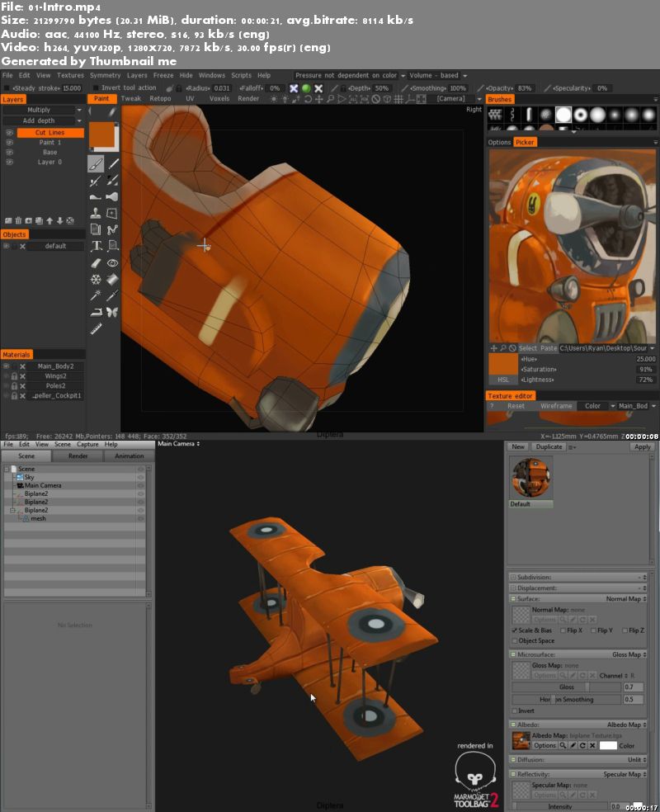Viewport: 660px width, 812px height.
Task: Open the Pressure not dependent on color dropdown
Action: coord(350,76)
